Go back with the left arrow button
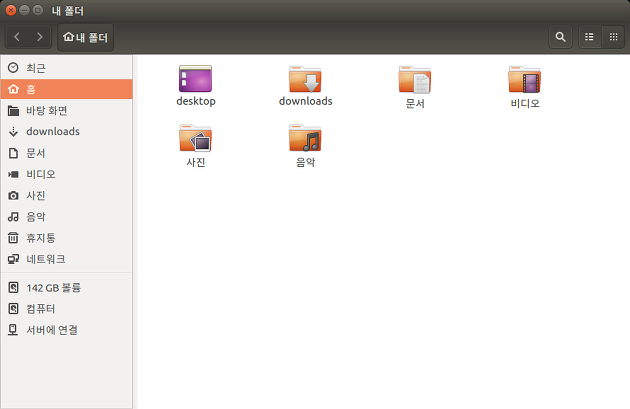The height and width of the screenshot is (409, 630). coord(17,37)
